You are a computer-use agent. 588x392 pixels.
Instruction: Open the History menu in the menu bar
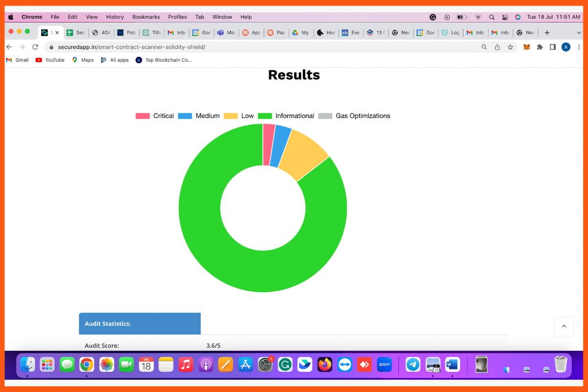click(115, 17)
